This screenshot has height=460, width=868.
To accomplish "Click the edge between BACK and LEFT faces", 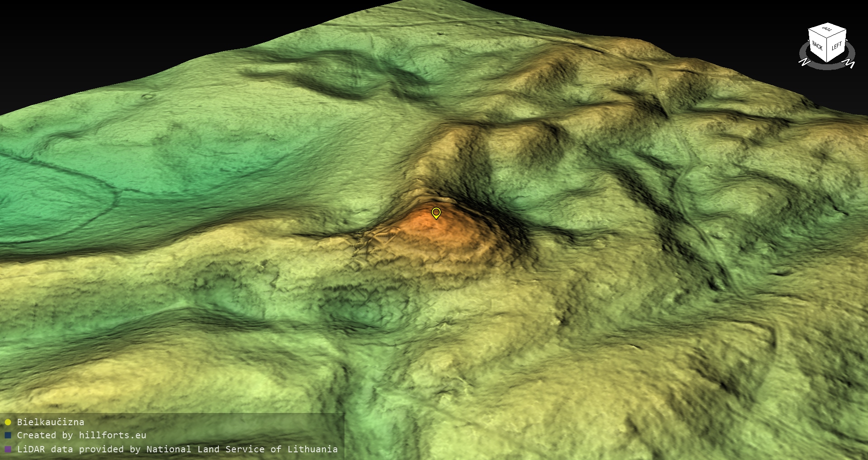I will tap(827, 49).
